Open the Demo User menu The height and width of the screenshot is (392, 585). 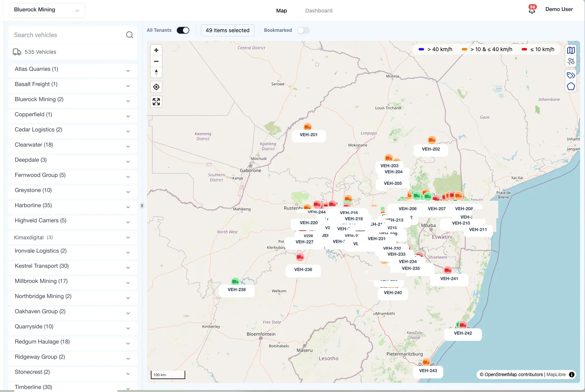559,9
